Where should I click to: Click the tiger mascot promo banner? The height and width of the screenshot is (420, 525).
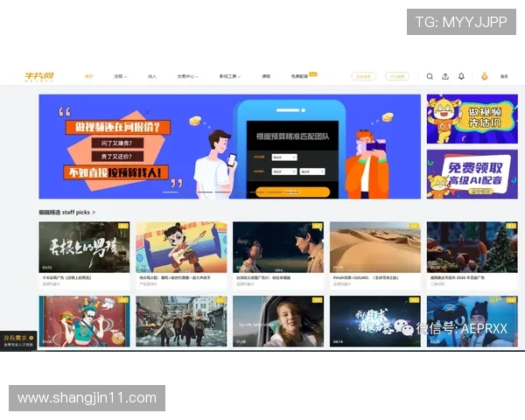pyautogui.click(x=459, y=119)
